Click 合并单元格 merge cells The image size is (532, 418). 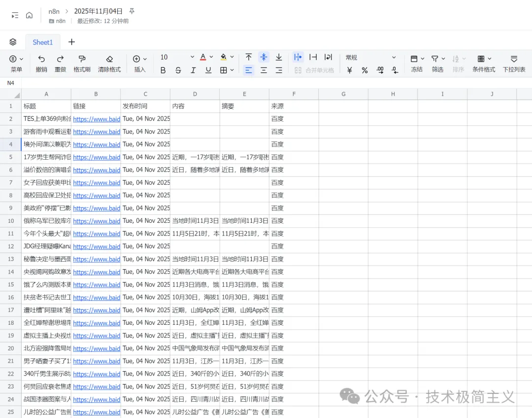coord(314,70)
